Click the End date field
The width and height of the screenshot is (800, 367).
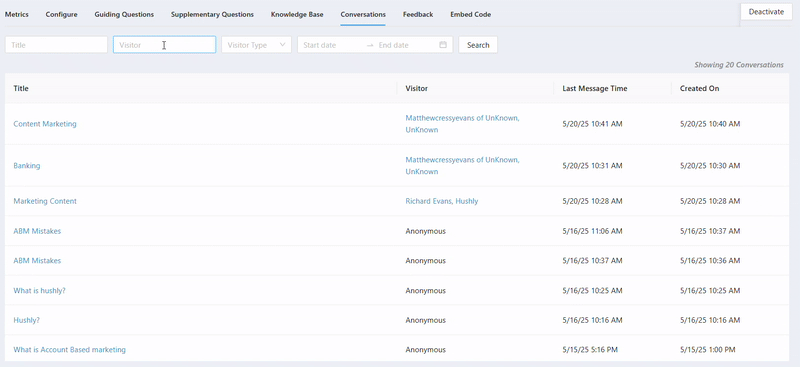tap(406, 45)
